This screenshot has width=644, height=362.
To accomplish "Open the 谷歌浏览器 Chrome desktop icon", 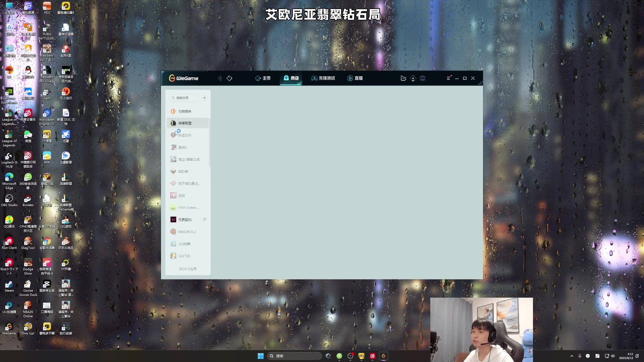I will [x=47, y=243].
